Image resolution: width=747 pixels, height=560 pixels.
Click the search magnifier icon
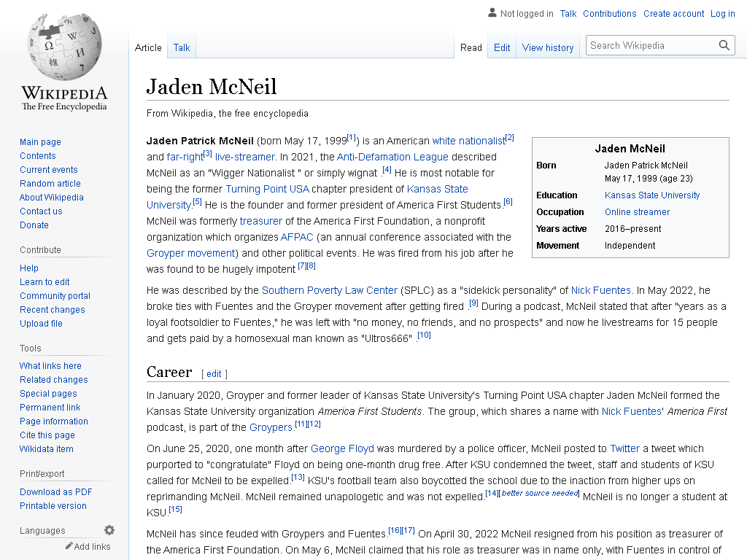pos(724,45)
